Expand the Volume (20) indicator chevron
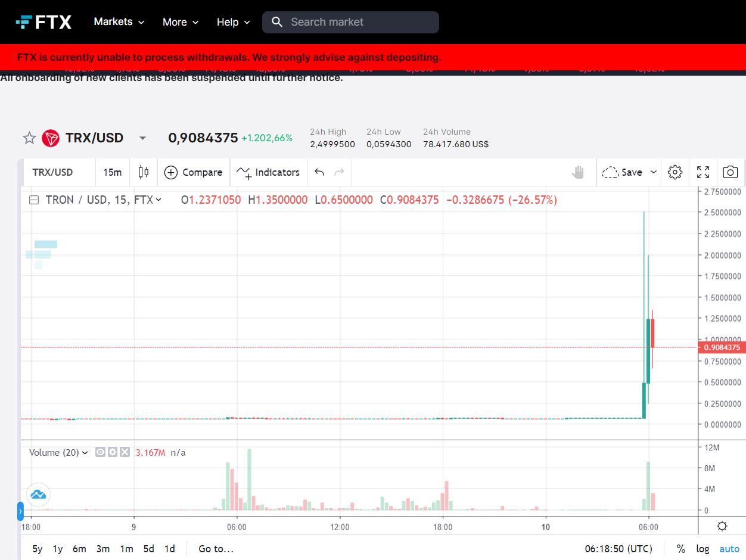Viewport: 746px width, 560px height. 85,453
